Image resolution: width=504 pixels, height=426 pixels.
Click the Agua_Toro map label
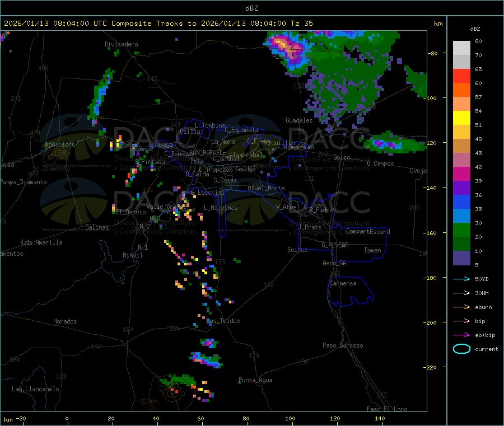coord(60,144)
